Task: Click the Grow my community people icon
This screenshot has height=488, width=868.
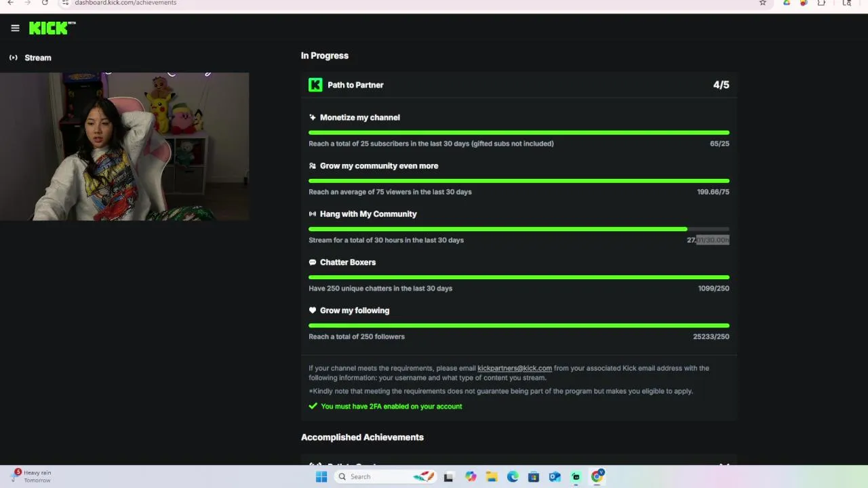Action: [x=313, y=165]
